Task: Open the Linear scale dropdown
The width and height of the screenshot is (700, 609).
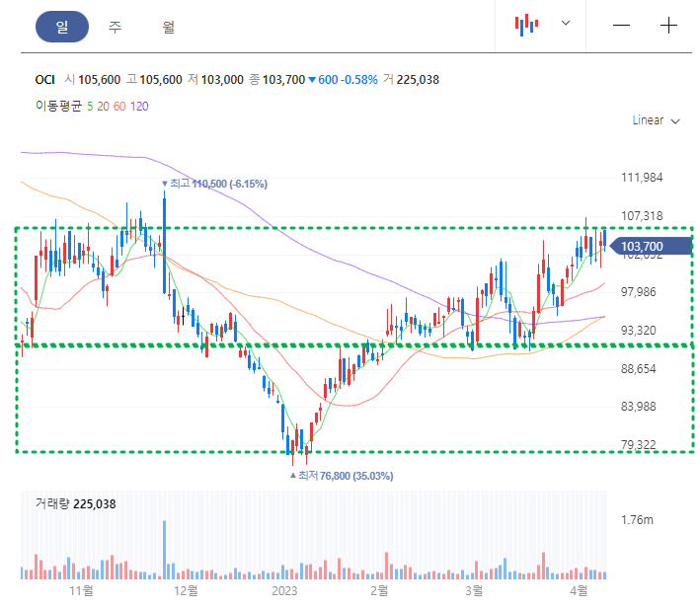Action: pyautogui.click(x=656, y=120)
